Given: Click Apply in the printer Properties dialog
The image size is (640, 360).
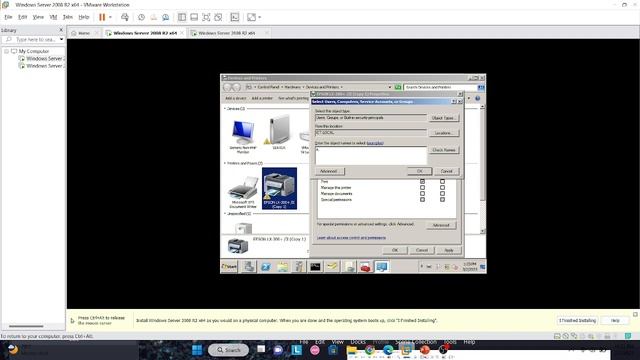Looking at the screenshot, I should pos(449,250).
